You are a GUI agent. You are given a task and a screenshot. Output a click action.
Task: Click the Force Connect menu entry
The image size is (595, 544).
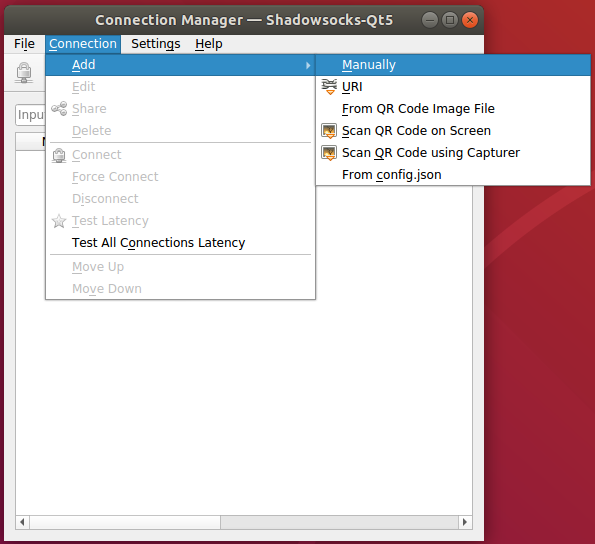(180, 177)
